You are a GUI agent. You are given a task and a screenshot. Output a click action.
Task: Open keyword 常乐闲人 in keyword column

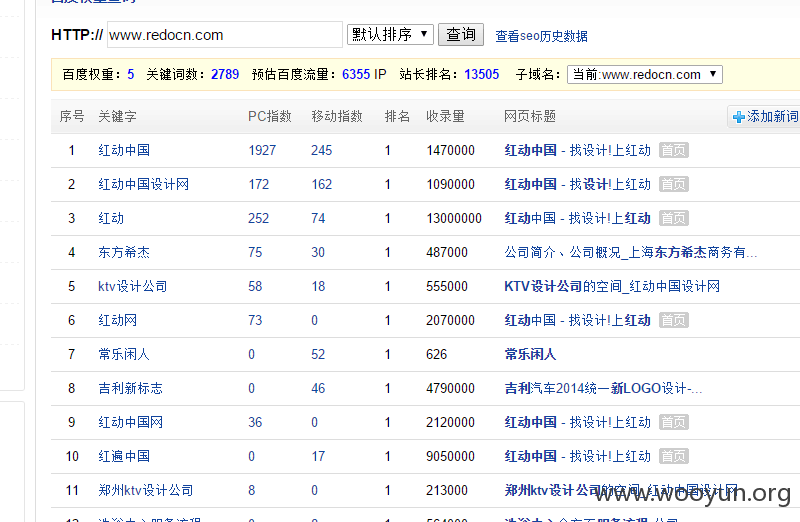(124, 354)
